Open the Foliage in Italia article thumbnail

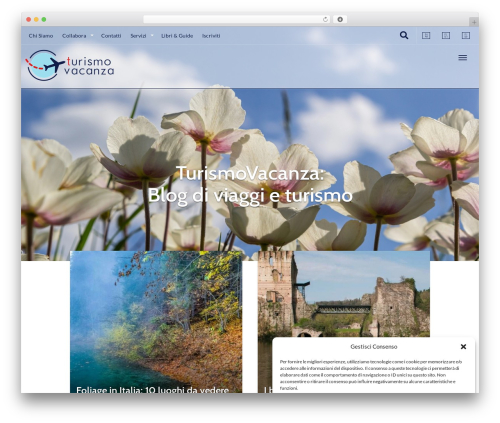tap(156, 322)
